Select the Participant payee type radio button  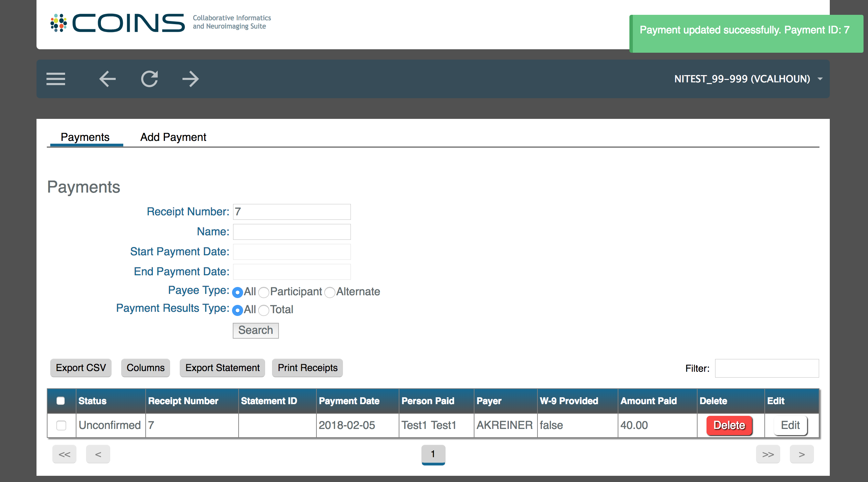pyautogui.click(x=263, y=292)
